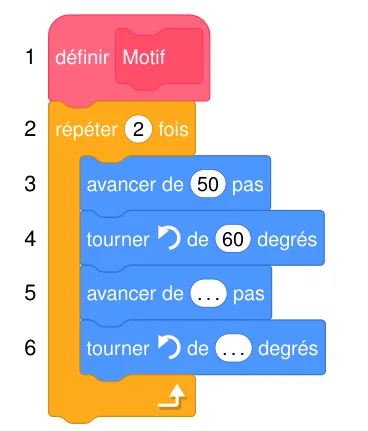Click the loop arrow icon at the repeat block bottom
The height and width of the screenshot is (431, 368).
click(172, 396)
